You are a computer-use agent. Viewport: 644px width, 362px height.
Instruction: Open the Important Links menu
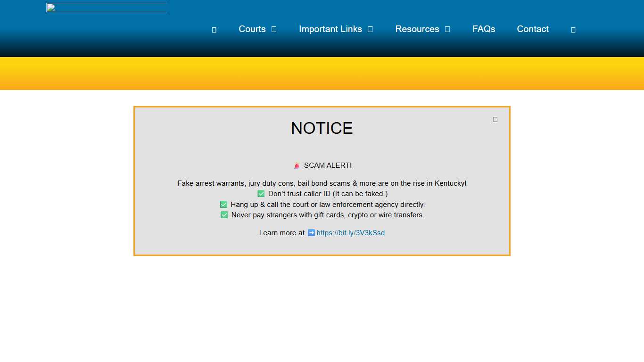click(x=330, y=29)
